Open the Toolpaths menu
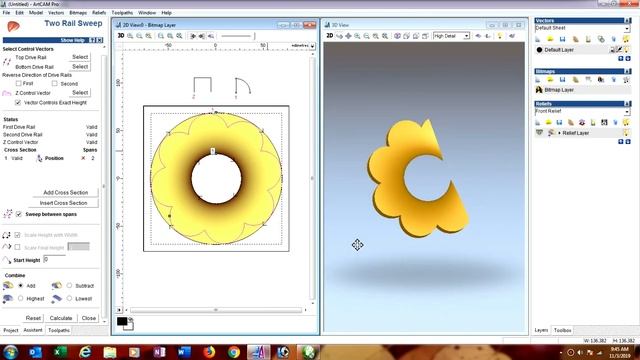This screenshot has width=640, height=360. coord(122,13)
